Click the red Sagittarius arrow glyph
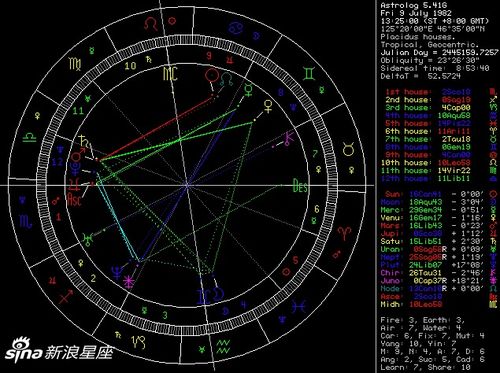 66,296
